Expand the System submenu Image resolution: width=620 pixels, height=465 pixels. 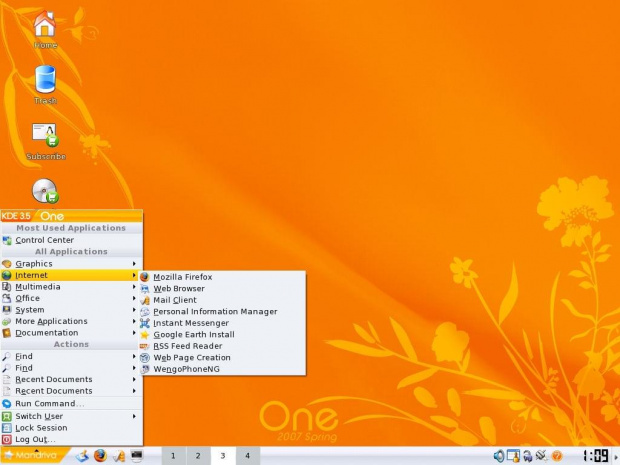(72, 310)
